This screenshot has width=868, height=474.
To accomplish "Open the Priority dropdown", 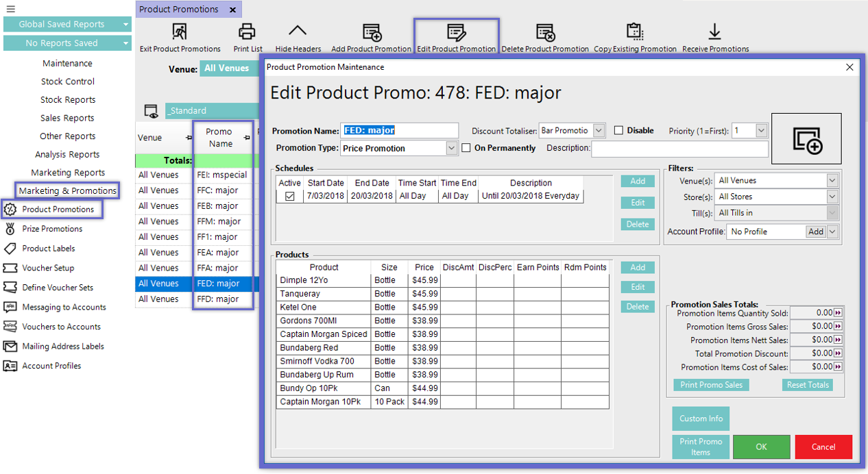I will (x=761, y=130).
